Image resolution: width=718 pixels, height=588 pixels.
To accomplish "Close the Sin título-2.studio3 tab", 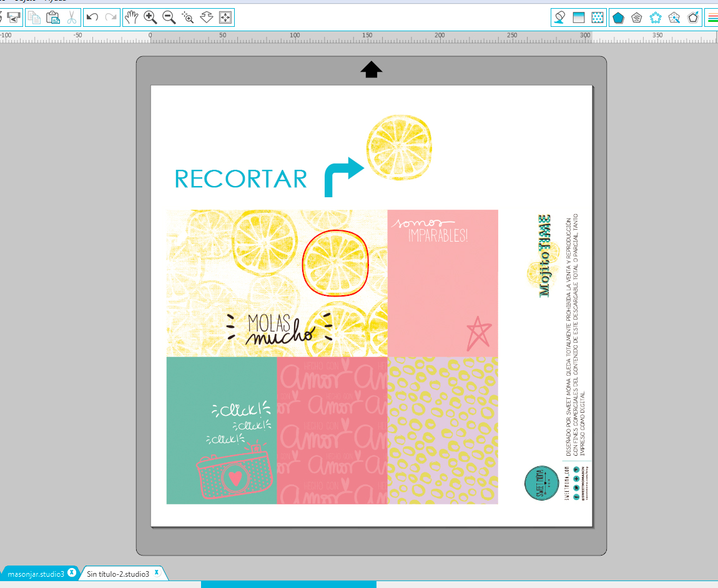I will pos(157,572).
